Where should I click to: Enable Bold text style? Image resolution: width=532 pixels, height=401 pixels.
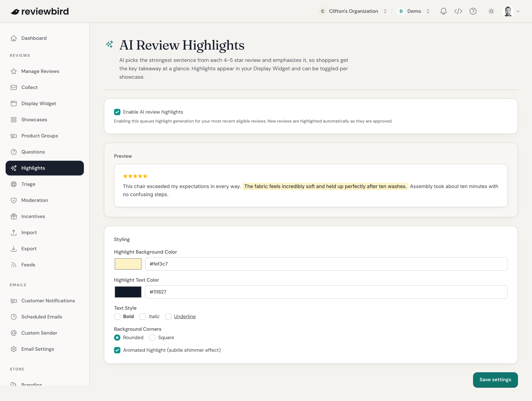pyautogui.click(x=117, y=316)
